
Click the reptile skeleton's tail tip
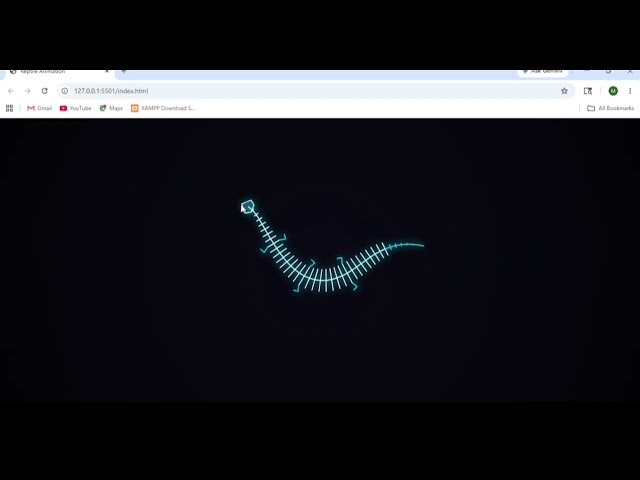point(422,245)
